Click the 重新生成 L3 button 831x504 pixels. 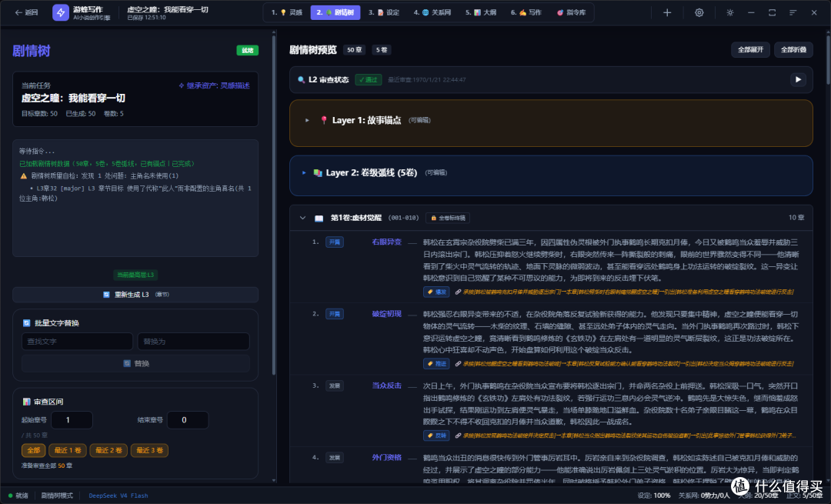135,295
